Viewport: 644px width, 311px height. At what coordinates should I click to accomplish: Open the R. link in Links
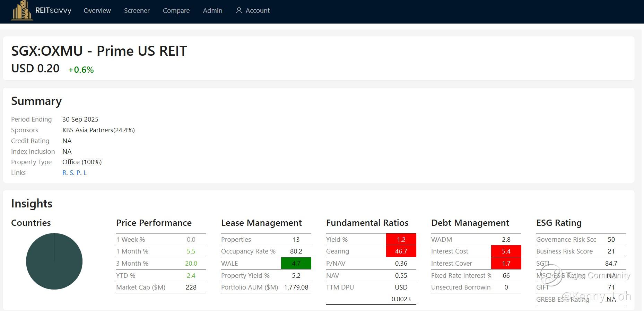(x=65, y=173)
